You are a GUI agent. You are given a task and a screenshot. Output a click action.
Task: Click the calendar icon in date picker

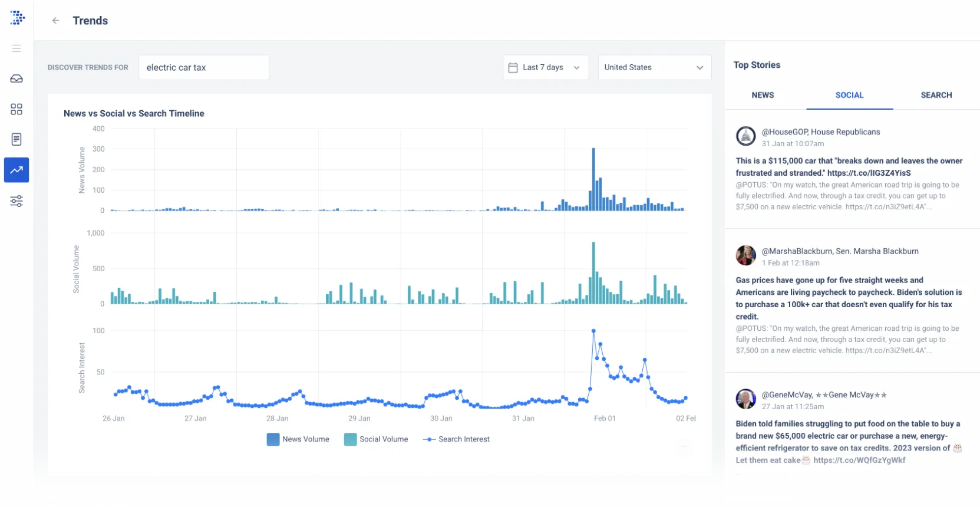[x=513, y=67]
